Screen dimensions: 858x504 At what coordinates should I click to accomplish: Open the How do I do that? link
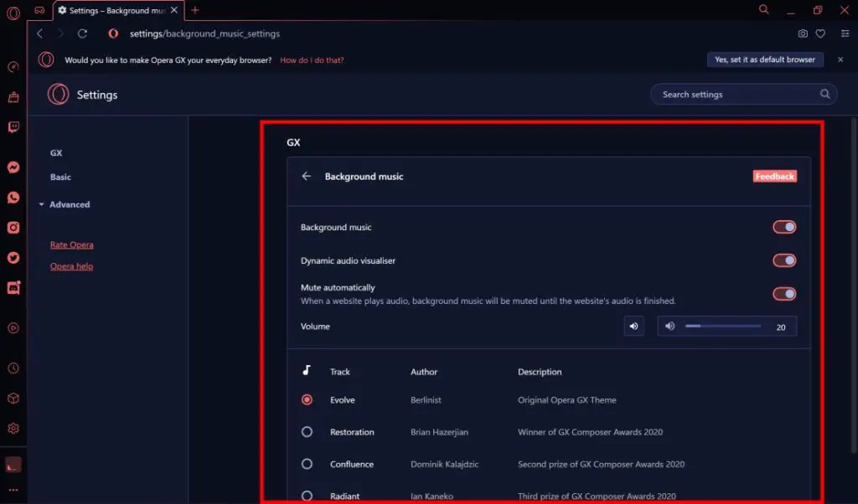point(312,60)
